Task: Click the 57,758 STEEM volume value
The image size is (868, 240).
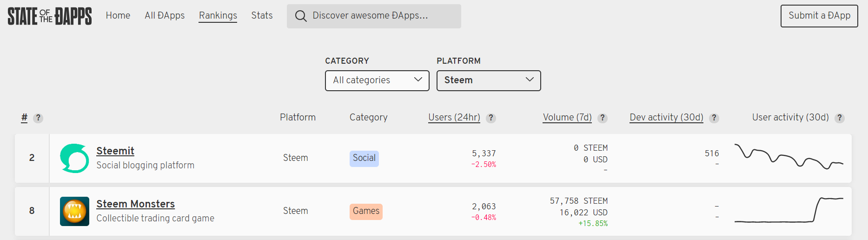Action: click(x=579, y=201)
